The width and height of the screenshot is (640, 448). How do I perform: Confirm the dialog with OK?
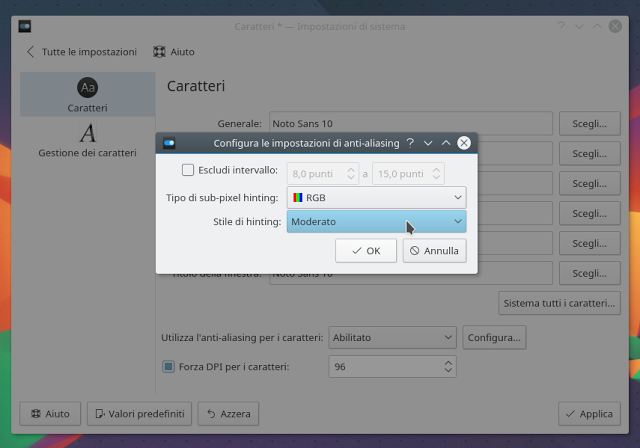pyautogui.click(x=366, y=251)
